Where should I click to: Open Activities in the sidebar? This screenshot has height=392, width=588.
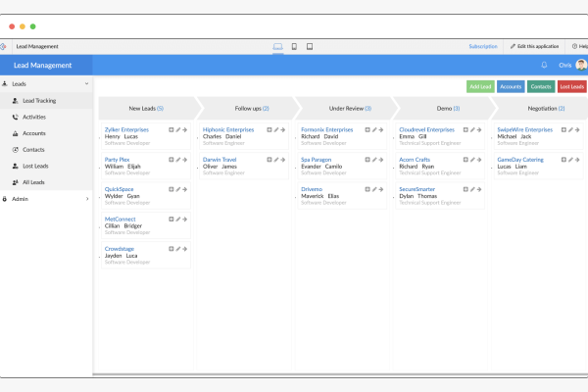34,117
